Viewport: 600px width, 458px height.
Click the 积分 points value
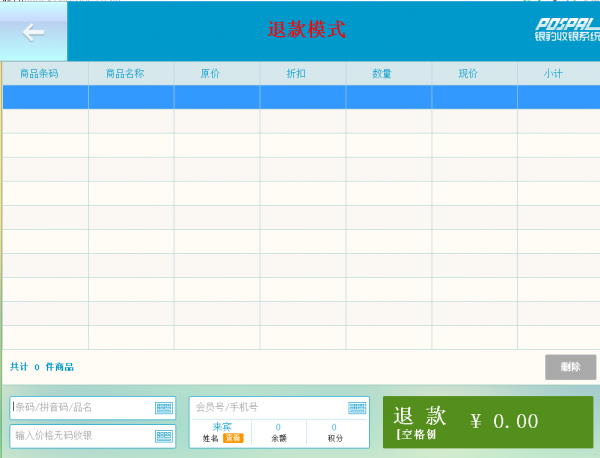[334, 427]
